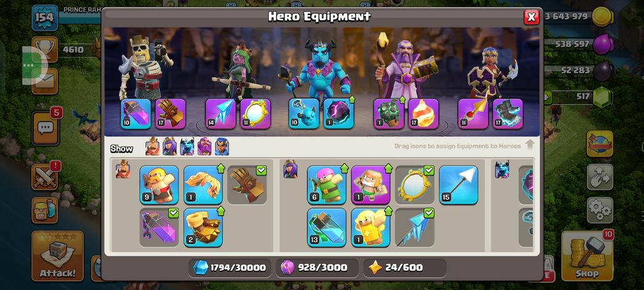Open the chat messages icon with badge 5
644x290 pixels.
(x=45, y=128)
